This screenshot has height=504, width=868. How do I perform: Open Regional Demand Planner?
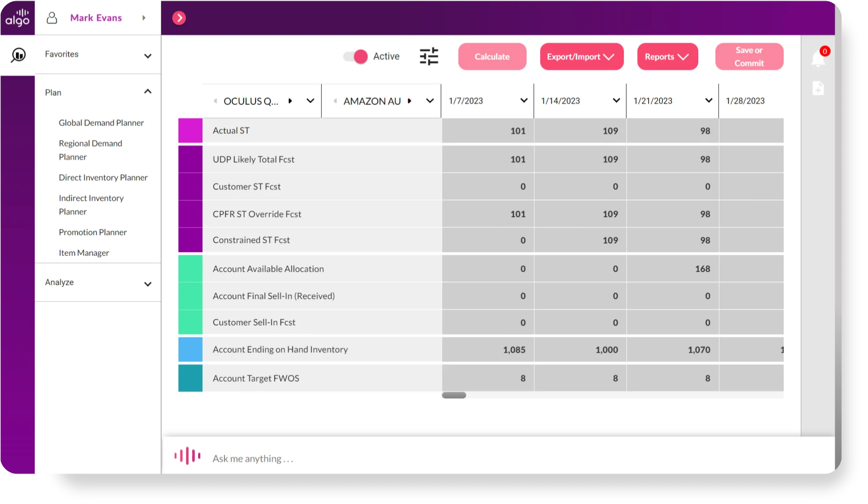[90, 150]
